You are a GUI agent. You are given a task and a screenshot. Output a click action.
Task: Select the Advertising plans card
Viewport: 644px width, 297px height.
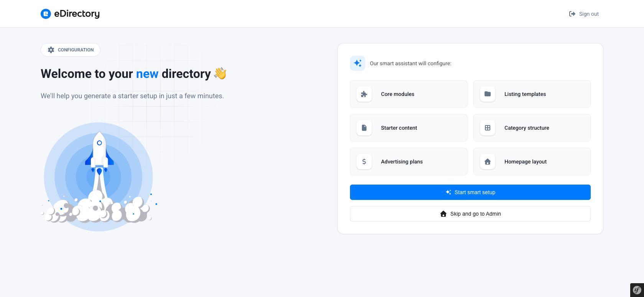(x=409, y=162)
